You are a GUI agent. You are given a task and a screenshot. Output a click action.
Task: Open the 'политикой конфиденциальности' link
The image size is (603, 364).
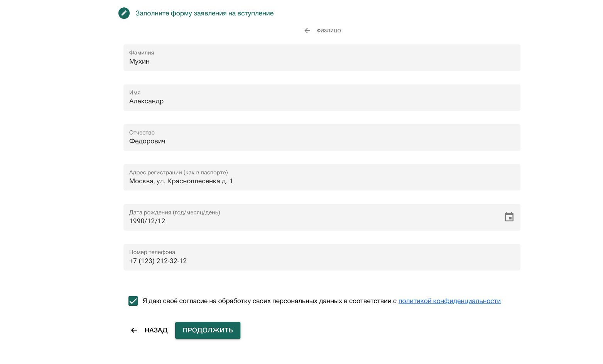pyautogui.click(x=449, y=301)
